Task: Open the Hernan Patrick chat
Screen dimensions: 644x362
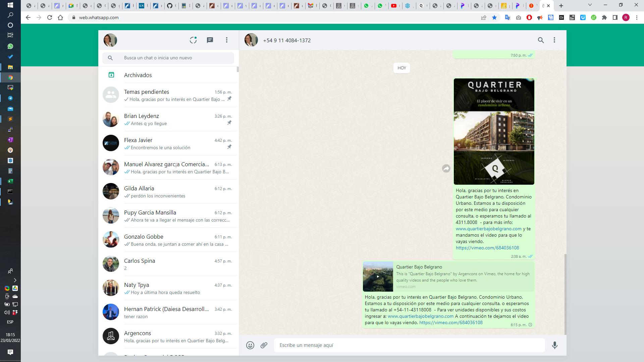Action: (x=168, y=312)
